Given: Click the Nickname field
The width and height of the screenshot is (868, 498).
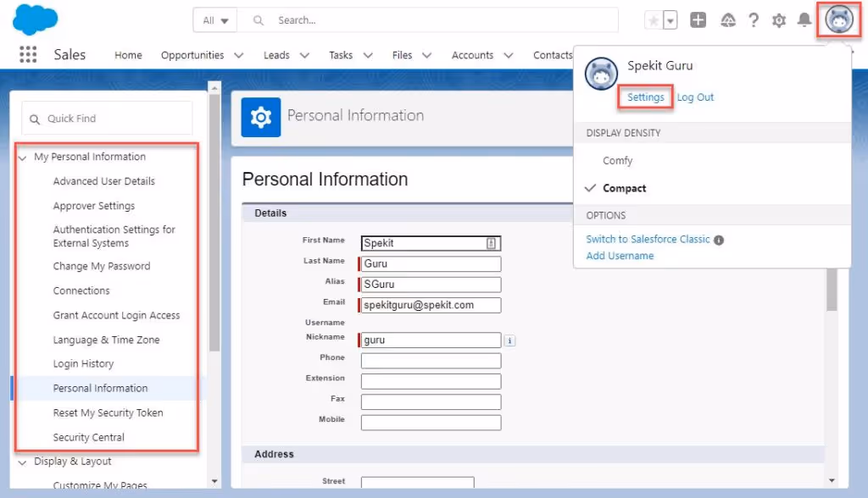Looking at the screenshot, I should pos(431,340).
